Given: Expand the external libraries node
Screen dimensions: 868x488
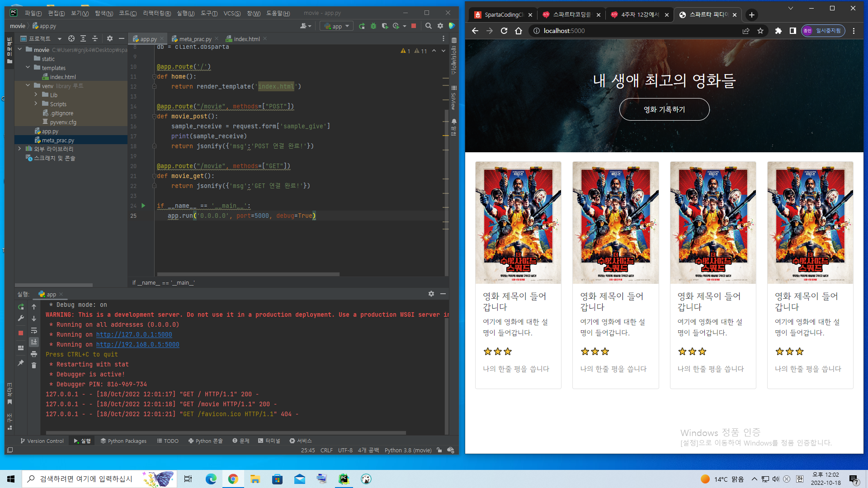Looking at the screenshot, I should click(20, 149).
